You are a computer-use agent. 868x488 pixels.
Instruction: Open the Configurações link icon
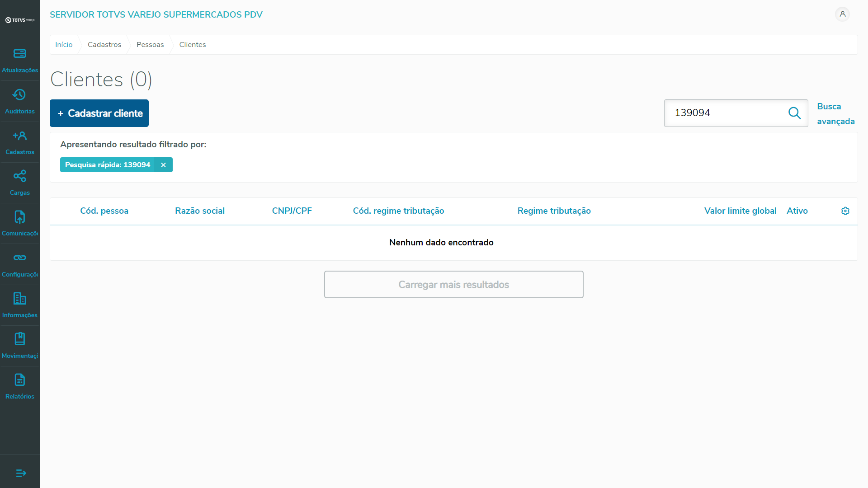point(19,258)
